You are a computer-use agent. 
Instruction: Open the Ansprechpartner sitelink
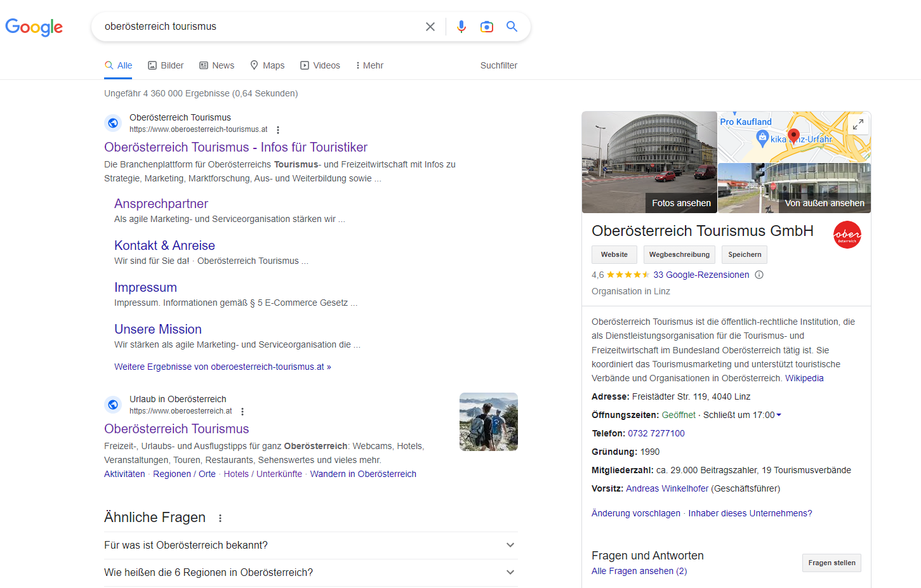click(161, 204)
